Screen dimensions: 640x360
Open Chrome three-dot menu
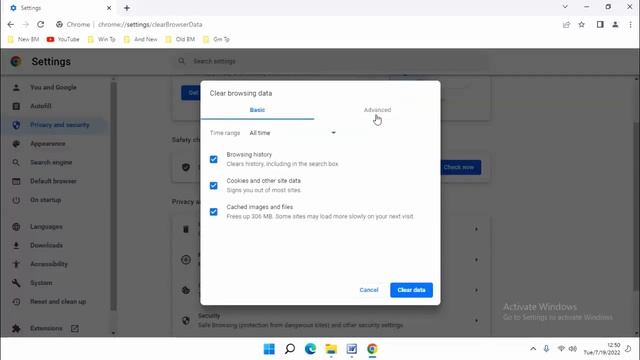coord(630,24)
